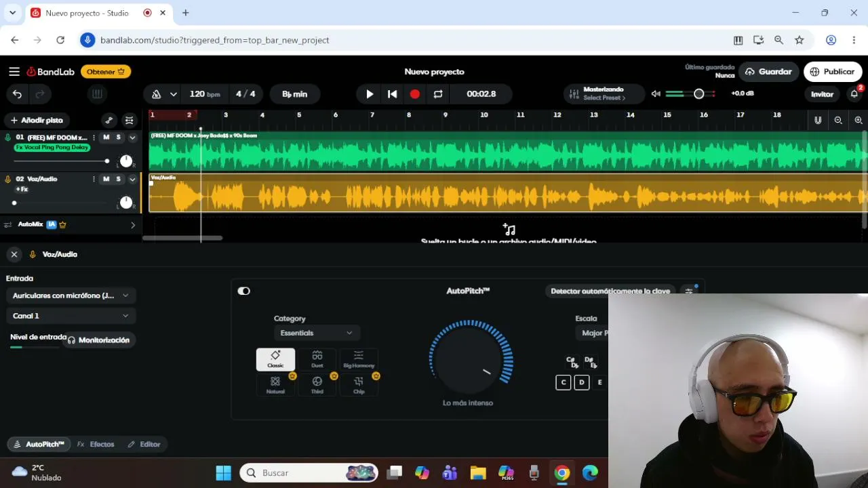This screenshot has height=488, width=868.
Task: Zoom in the timeline
Action: point(859,120)
